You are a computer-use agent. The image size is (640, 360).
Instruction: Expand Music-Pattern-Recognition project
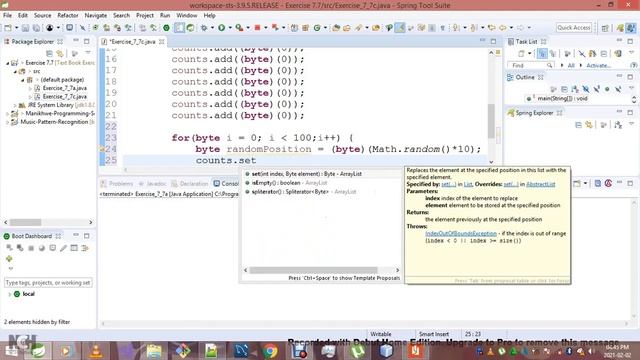(7, 122)
